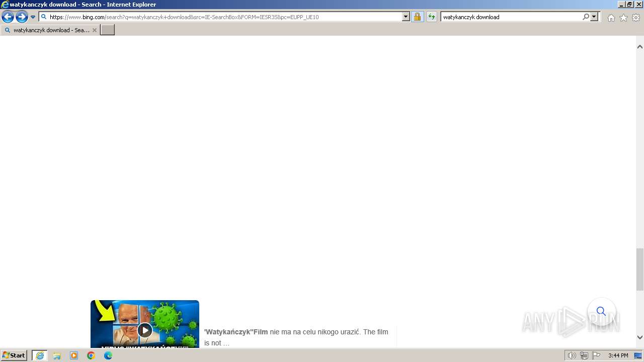Go forward with the forward arrow
The width and height of the screenshot is (644, 362).
tap(22, 17)
